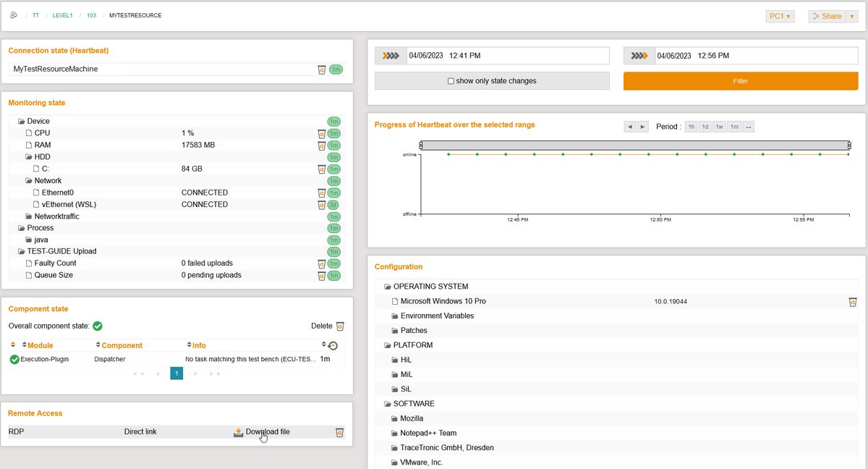Open the RDP Direct link
The height and width of the screenshot is (469, 868).
click(x=140, y=431)
